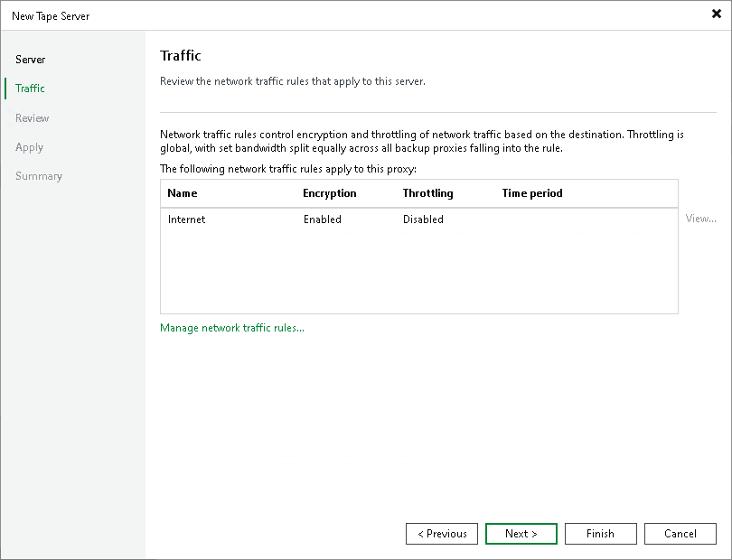Select the Internet traffic rule row
The width and height of the screenshot is (732, 560).
[418, 219]
